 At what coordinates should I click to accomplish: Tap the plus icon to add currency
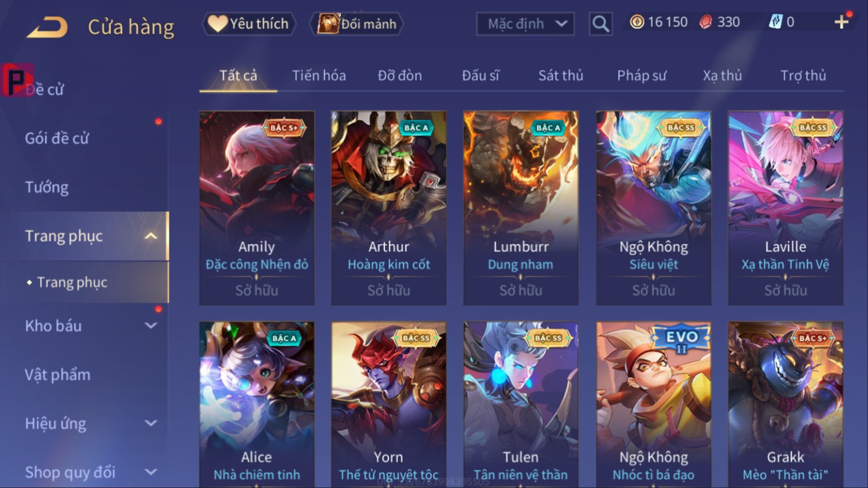click(x=841, y=22)
